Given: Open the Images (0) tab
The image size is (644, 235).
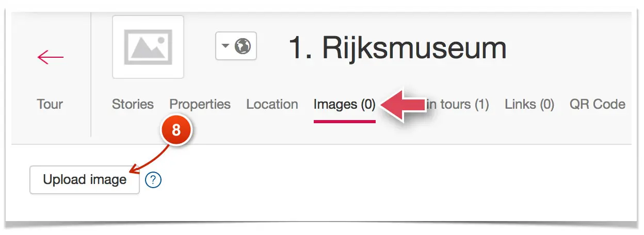Looking at the screenshot, I should [345, 105].
